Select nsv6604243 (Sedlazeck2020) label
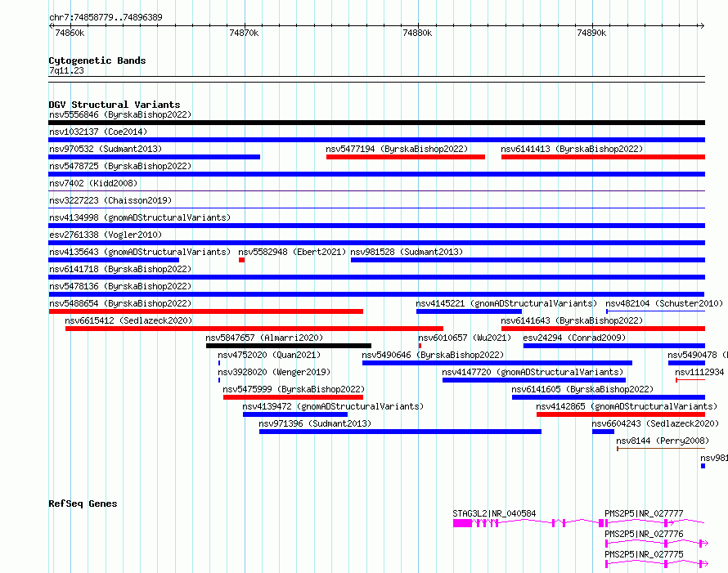Image resolution: width=728 pixels, height=573 pixels. click(655, 423)
